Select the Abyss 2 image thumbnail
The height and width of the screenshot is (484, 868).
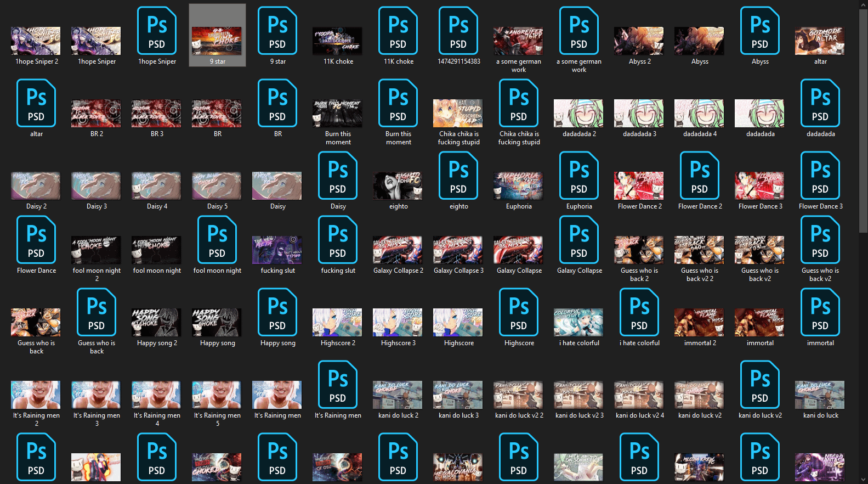[639, 41]
